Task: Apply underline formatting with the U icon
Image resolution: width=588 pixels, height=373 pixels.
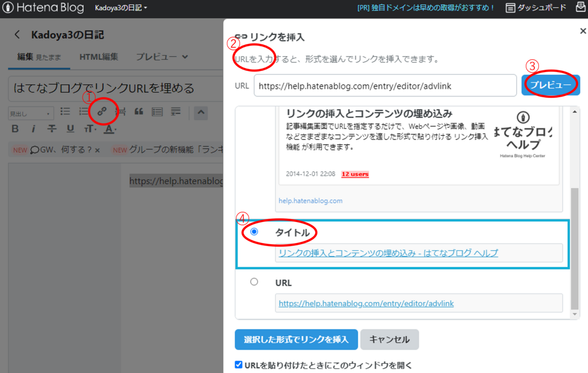Action: pyautogui.click(x=70, y=128)
